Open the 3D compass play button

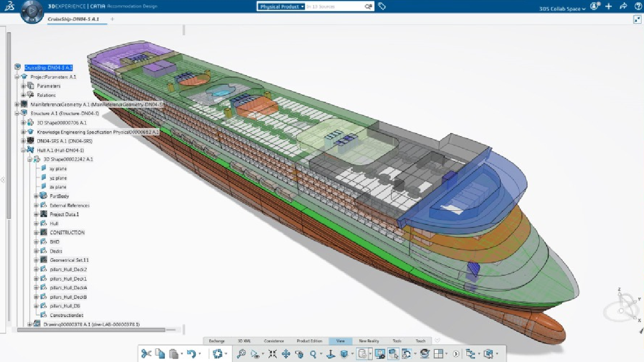[31, 11]
